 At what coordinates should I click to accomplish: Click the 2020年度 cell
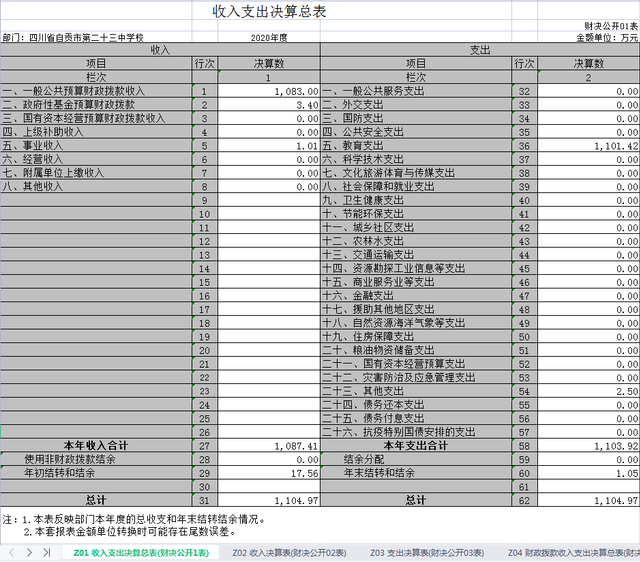[x=268, y=37]
